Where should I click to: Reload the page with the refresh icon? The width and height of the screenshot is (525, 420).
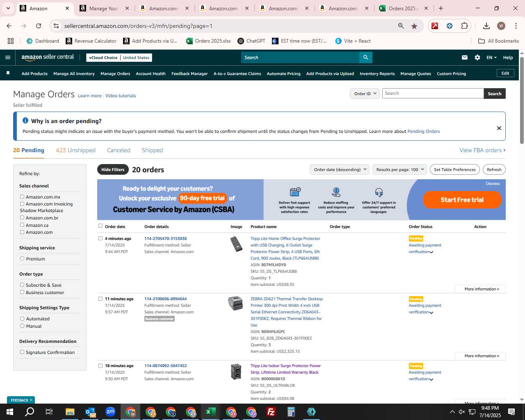[39, 26]
